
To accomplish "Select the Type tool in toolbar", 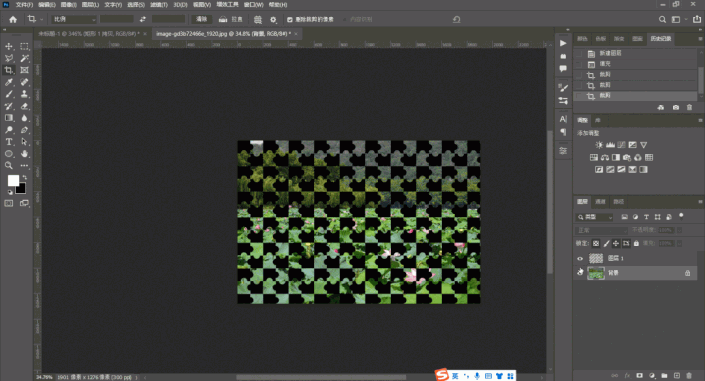I will [x=9, y=142].
